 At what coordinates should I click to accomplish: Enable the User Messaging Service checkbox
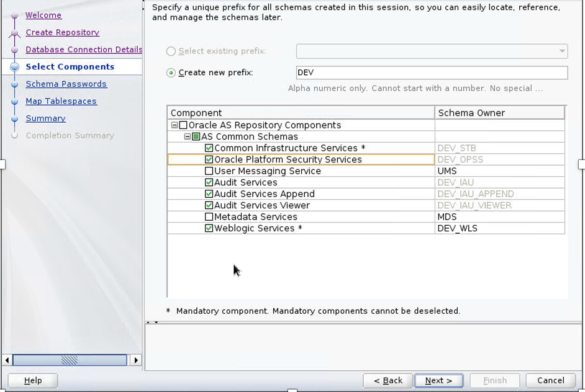[209, 171]
